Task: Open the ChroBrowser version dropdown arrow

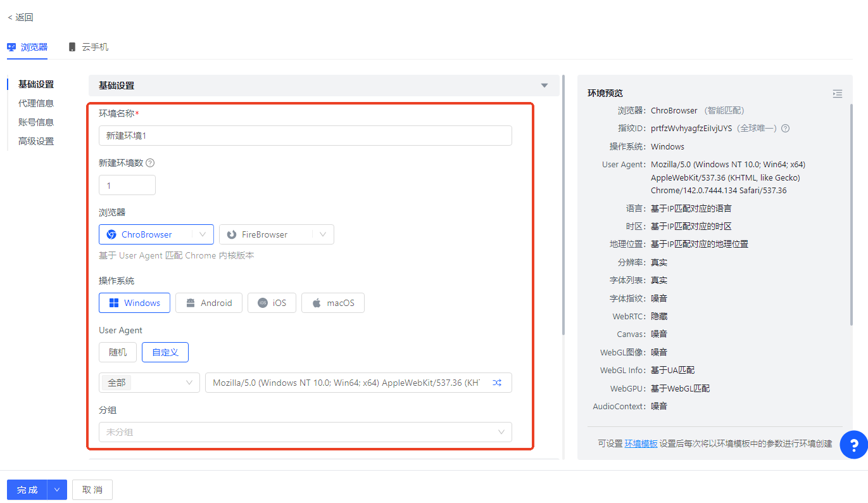Action: tap(203, 234)
